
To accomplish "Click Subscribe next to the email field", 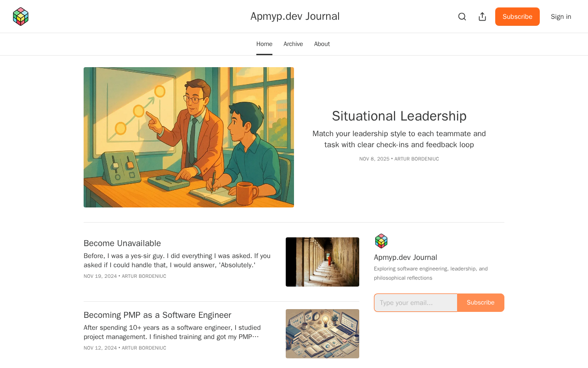I will click(481, 303).
